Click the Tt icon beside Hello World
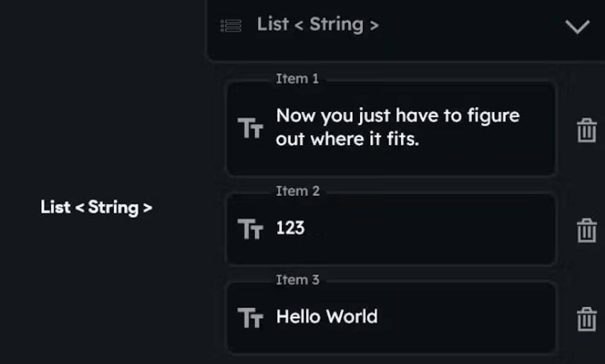Image resolution: width=605 pixels, height=364 pixels. click(250, 317)
